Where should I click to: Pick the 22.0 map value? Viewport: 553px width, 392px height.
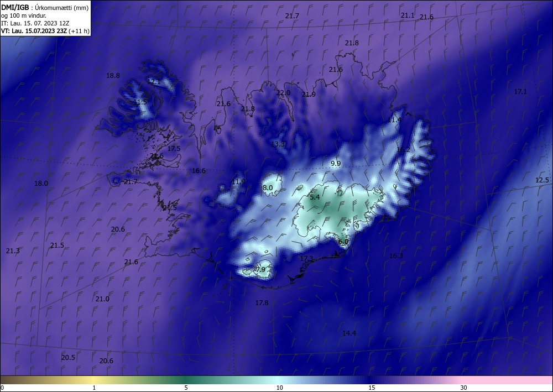(283, 93)
